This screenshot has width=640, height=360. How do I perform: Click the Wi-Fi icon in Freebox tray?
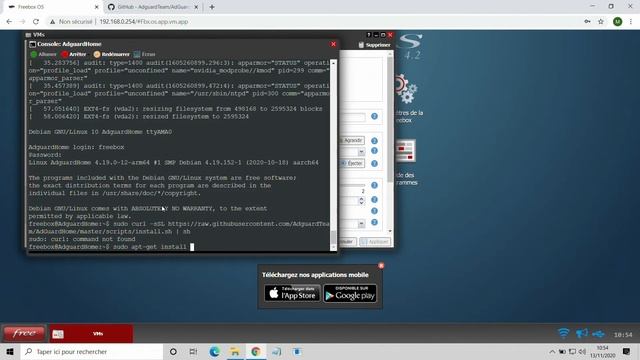tap(564, 333)
